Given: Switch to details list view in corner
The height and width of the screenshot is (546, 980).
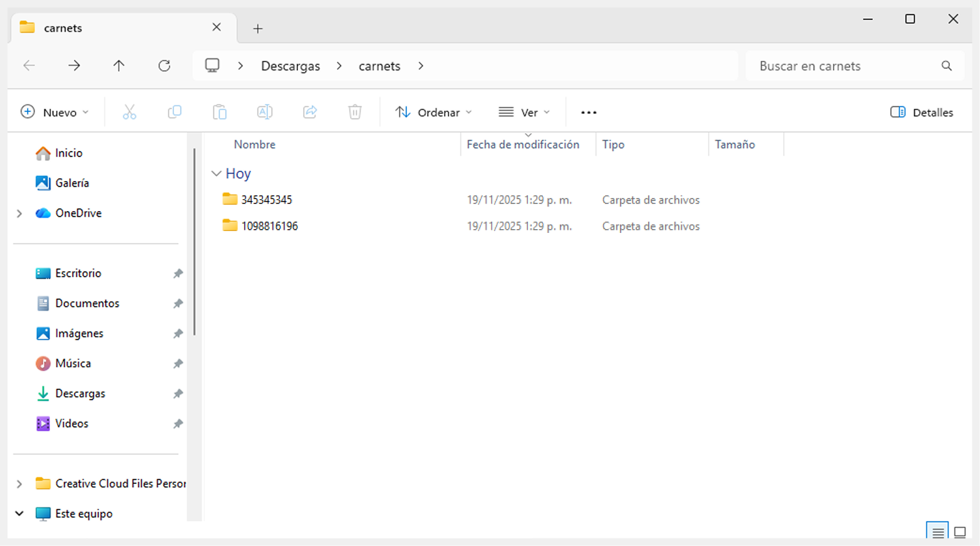Looking at the screenshot, I should pyautogui.click(x=937, y=532).
